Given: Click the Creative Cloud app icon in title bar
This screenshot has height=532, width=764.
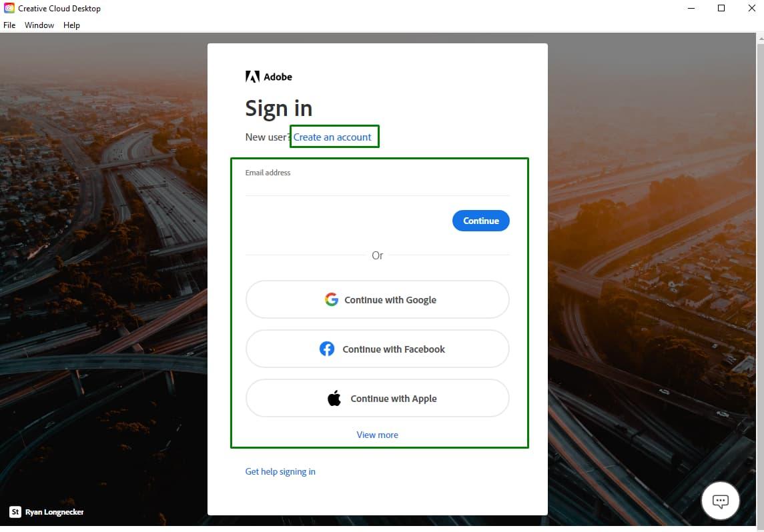Looking at the screenshot, I should [x=9, y=8].
